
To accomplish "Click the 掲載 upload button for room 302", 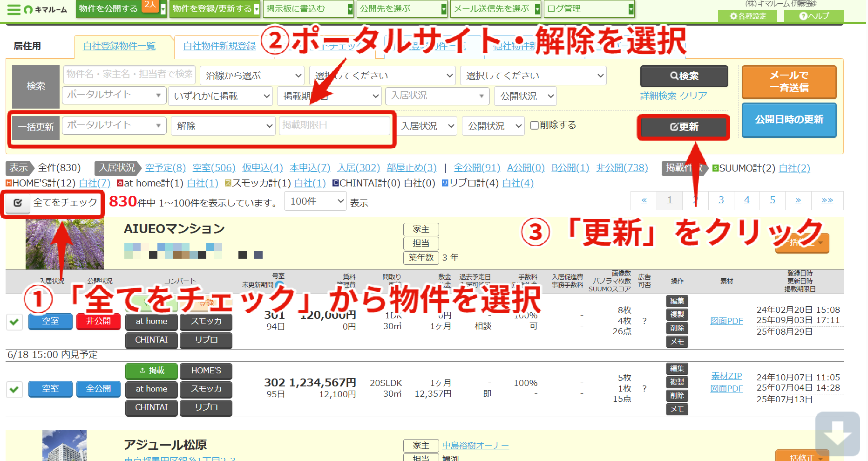I will tap(151, 371).
